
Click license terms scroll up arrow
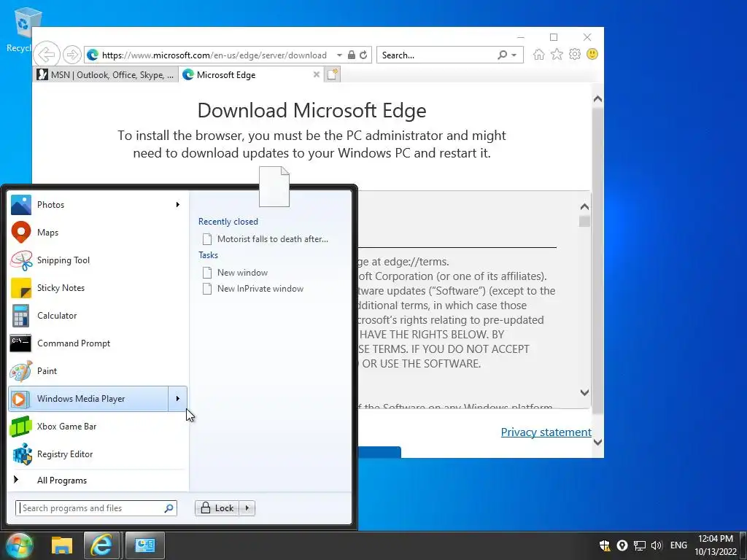(x=584, y=206)
